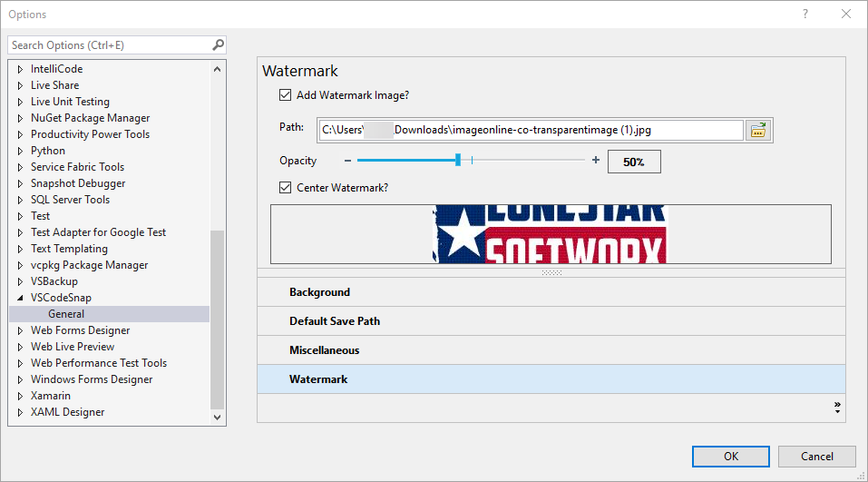Click the browse folder icon beside Path

[x=757, y=130]
